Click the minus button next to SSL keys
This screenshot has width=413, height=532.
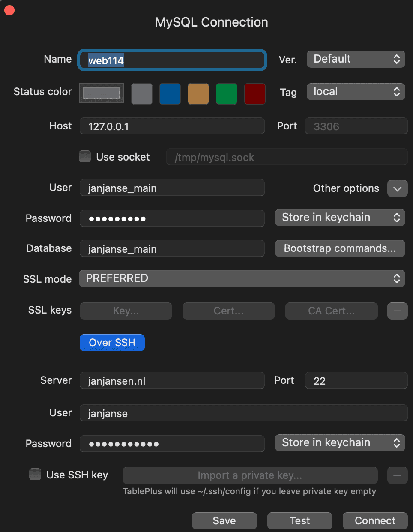click(x=397, y=311)
